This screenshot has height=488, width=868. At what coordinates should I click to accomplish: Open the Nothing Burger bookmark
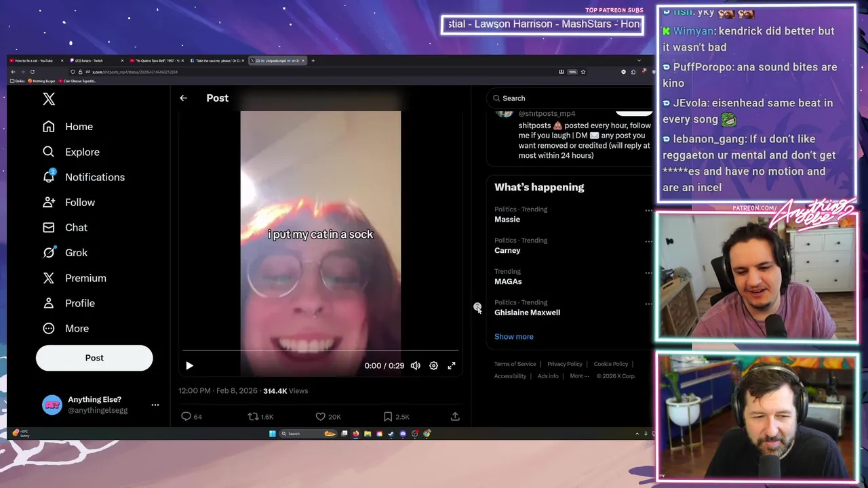(41, 81)
